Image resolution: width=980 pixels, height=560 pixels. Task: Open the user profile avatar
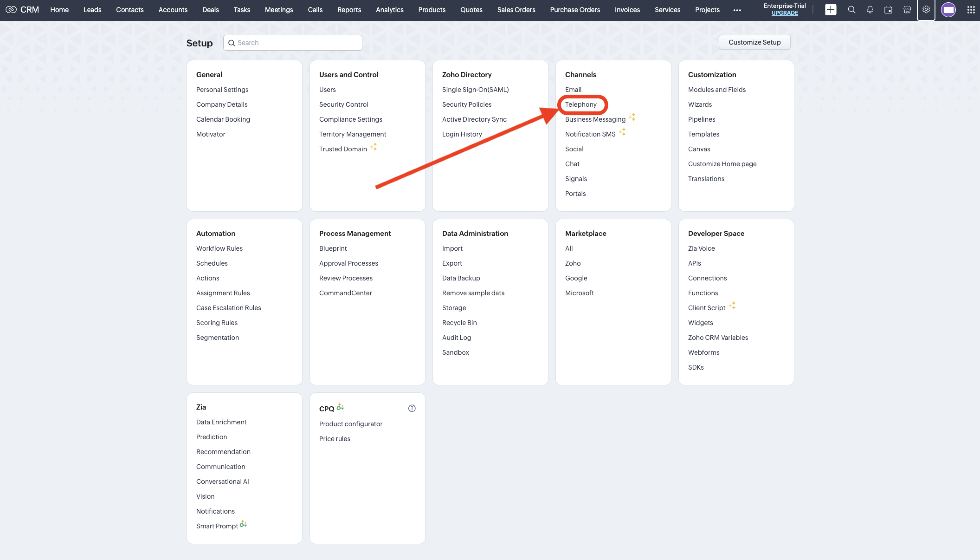pos(948,10)
